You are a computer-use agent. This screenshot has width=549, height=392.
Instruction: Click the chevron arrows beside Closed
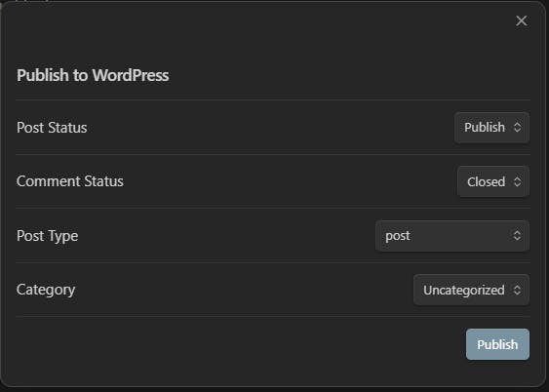tap(517, 181)
